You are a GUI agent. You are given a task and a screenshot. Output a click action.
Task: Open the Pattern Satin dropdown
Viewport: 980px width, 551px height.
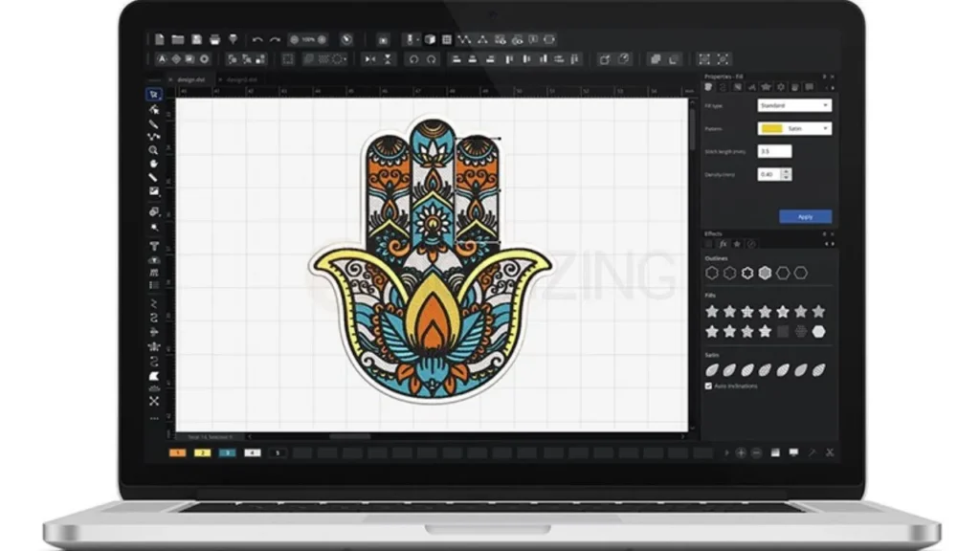tap(793, 128)
